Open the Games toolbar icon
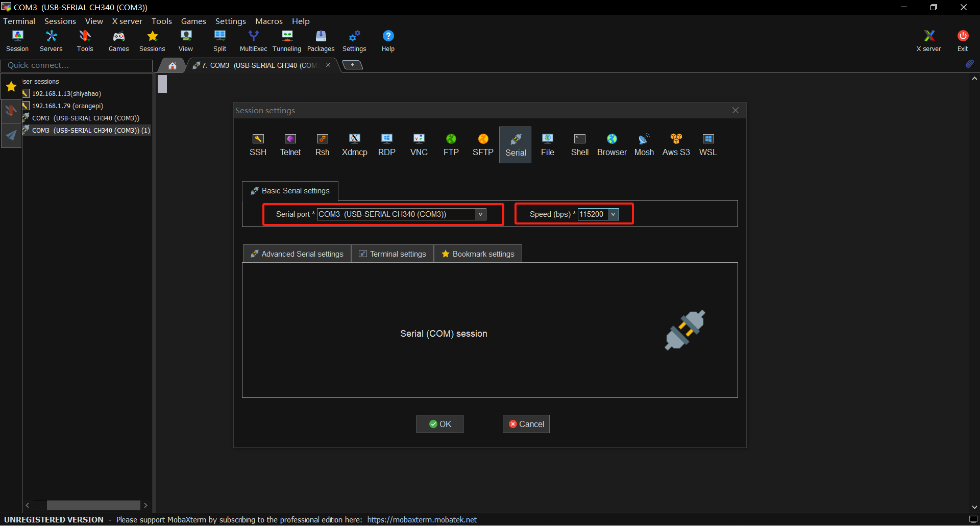This screenshot has height=526, width=980. (118, 41)
